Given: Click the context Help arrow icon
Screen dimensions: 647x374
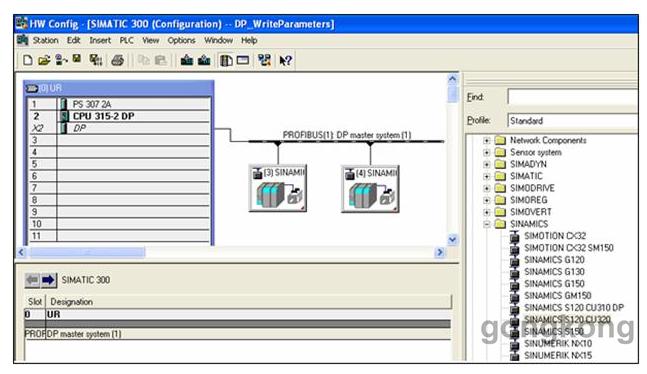Looking at the screenshot, I should (285, 61).
